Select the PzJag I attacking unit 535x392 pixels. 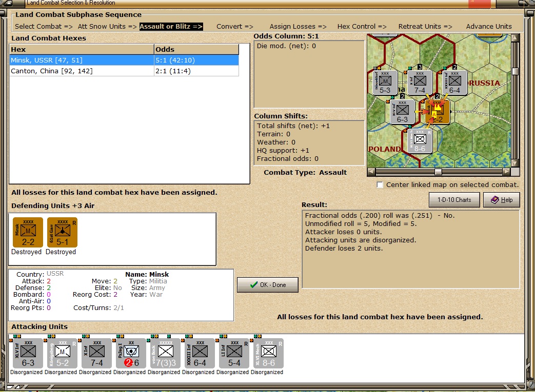[x=131, y=353]
